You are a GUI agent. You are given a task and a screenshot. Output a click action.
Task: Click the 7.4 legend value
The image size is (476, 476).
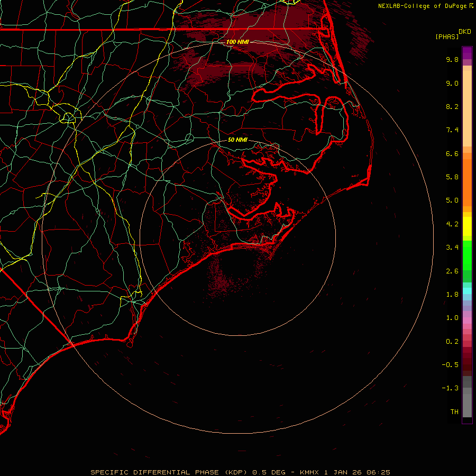452,130
